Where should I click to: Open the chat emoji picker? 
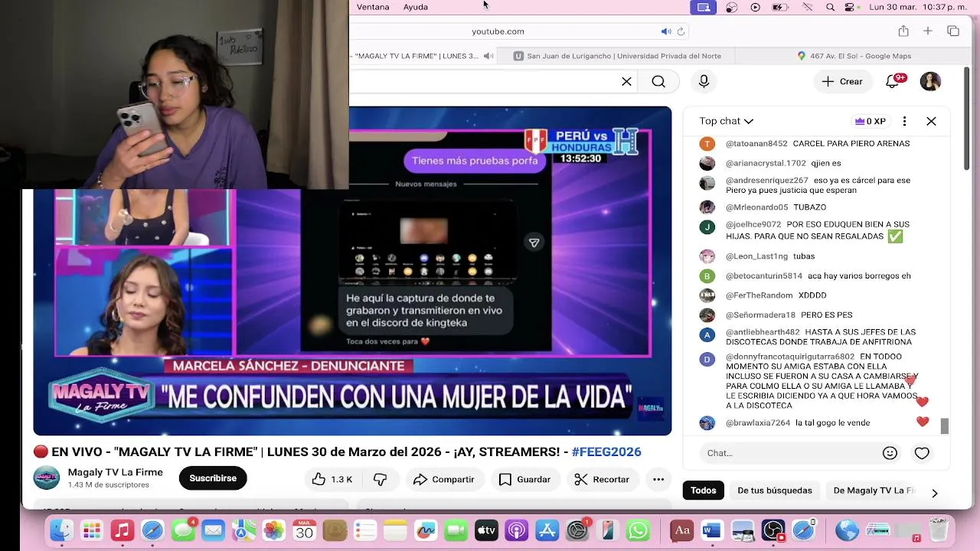point(890,453)
